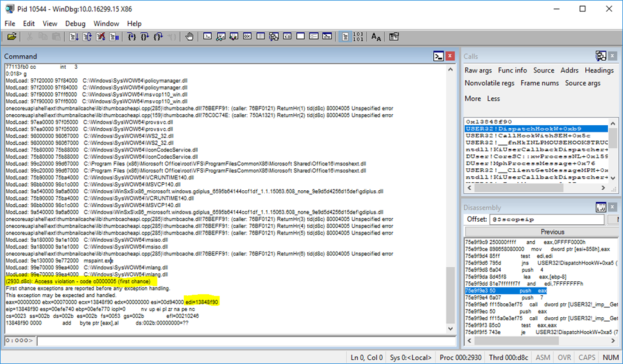
Task: Open the Memory window toolbar icon
Action: (260, 36)
